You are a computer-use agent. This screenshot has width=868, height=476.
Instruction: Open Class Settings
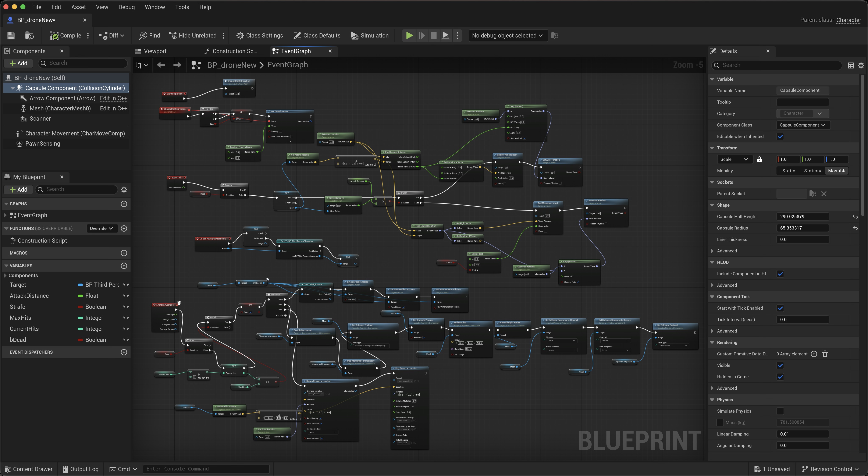[259, 35]
